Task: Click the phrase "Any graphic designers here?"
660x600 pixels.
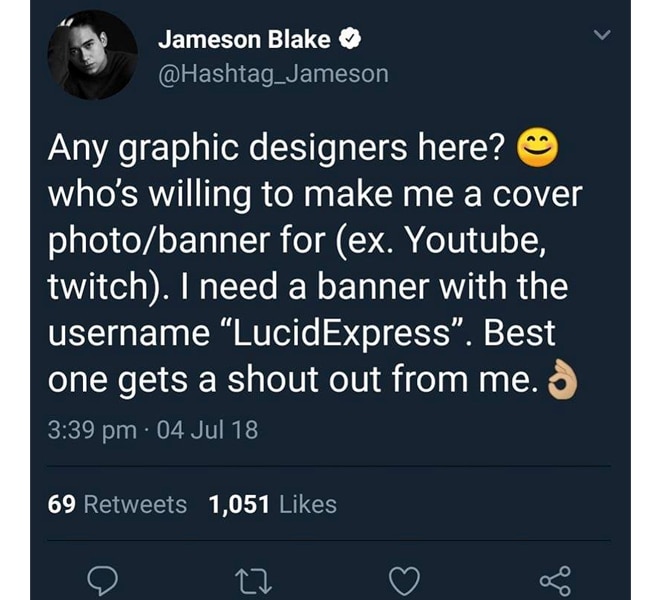Action: pos(276,149)
